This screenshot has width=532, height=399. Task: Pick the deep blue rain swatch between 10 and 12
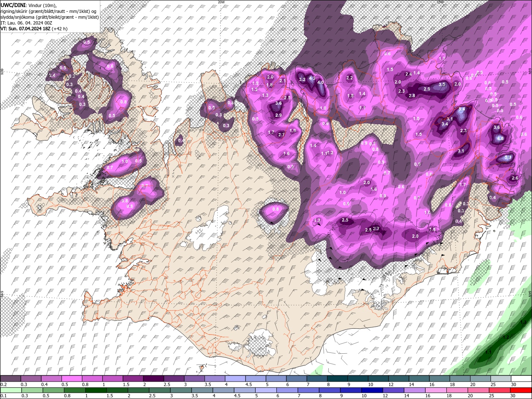[372, 390]
